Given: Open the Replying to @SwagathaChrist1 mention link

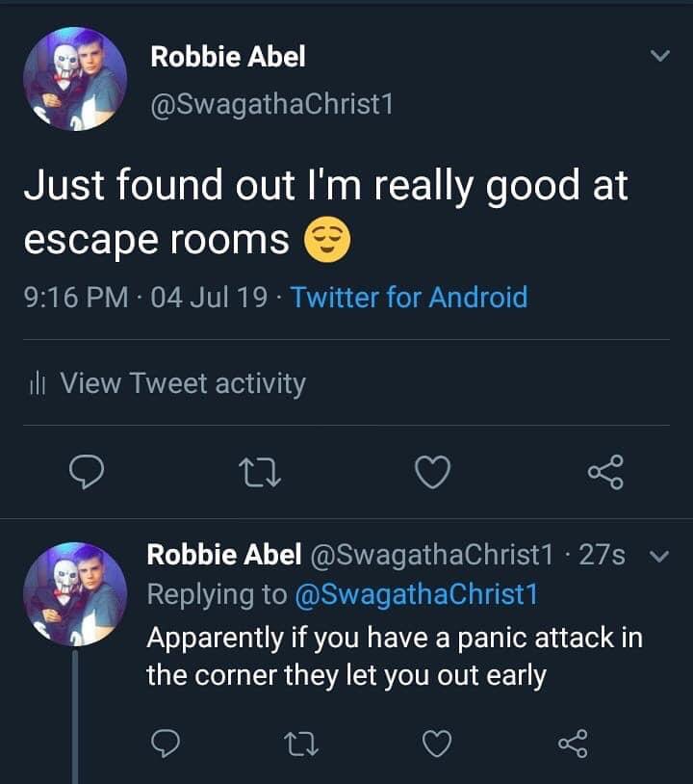Looking at the screenshot, I should click(413, 594).
